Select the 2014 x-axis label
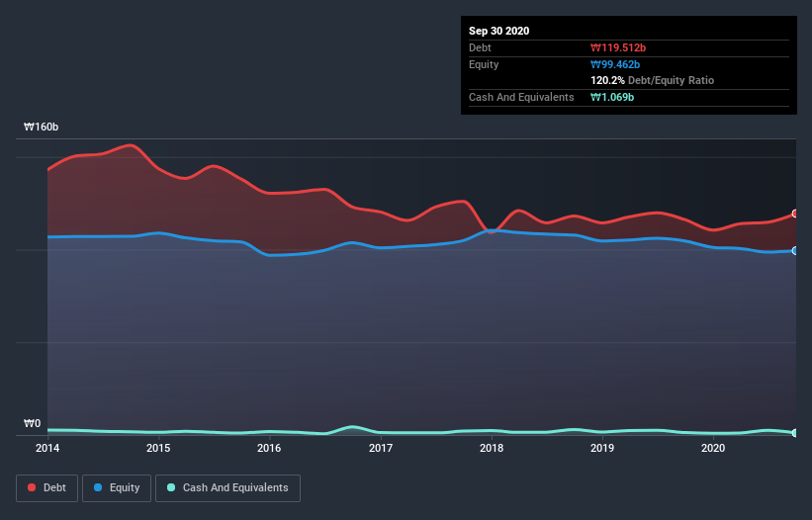The image size is (812, 520). (x=47, y=448)
